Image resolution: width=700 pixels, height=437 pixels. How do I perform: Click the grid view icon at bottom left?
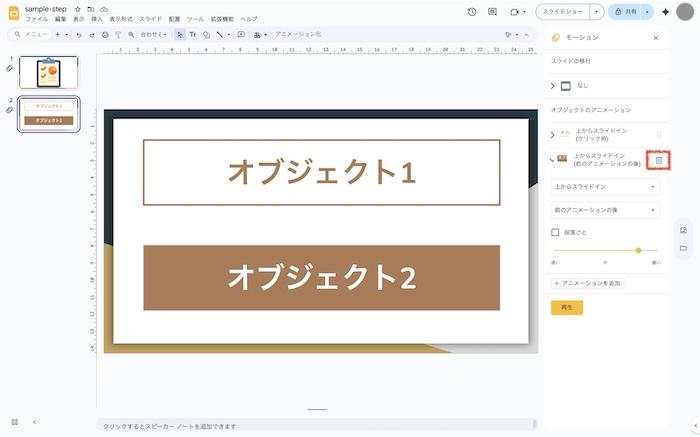15,422
